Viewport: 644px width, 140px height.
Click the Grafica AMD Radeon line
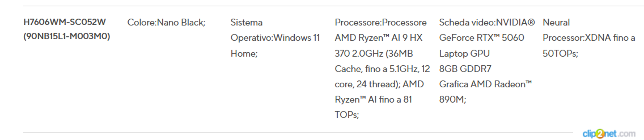click(485, 84)
